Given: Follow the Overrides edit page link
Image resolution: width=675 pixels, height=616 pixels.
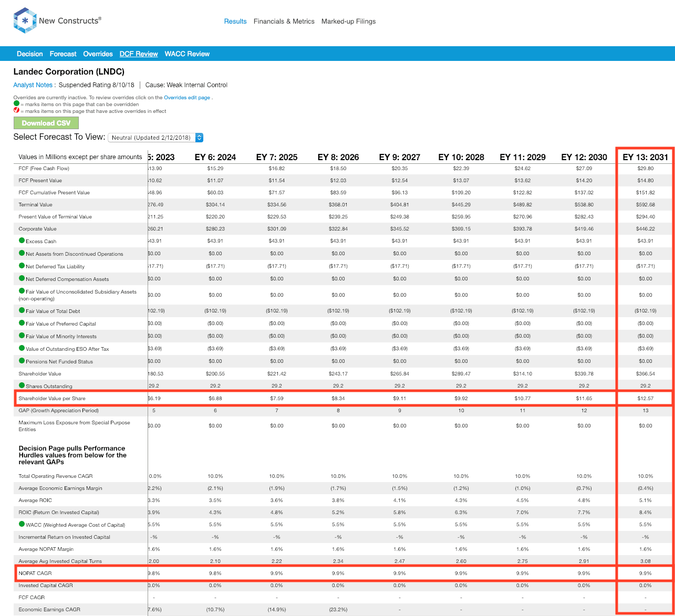Looking at the screenshot, I should (x=187, y=98).
